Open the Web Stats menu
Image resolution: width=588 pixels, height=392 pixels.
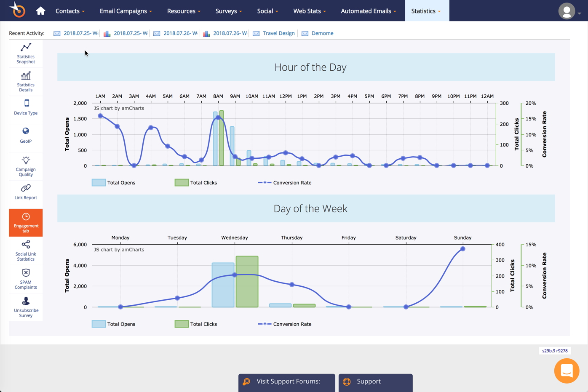tap(309, 11)
